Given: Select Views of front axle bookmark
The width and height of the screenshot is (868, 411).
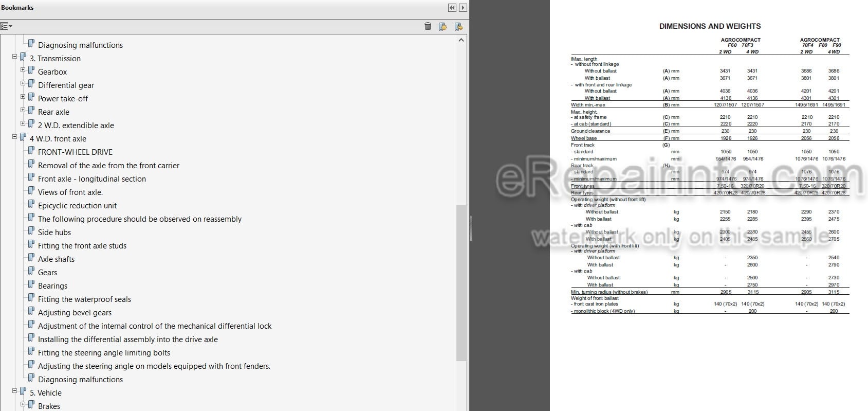Looking at the screenshot, I should 70,192.
